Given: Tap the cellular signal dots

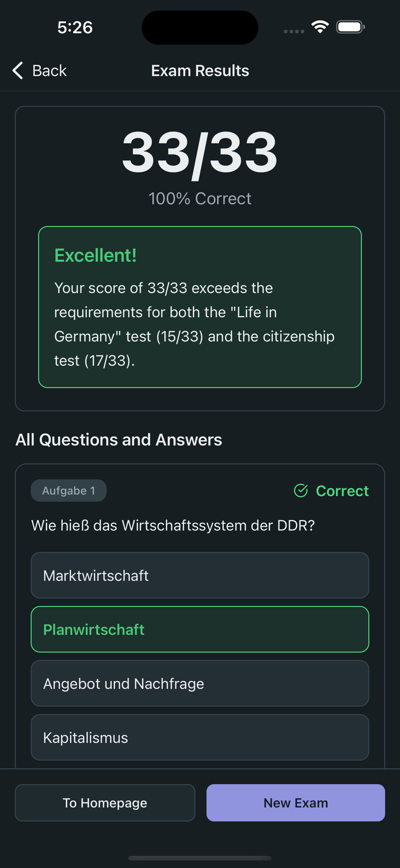Looking at the screenshot, I should (x=294, y=31).
